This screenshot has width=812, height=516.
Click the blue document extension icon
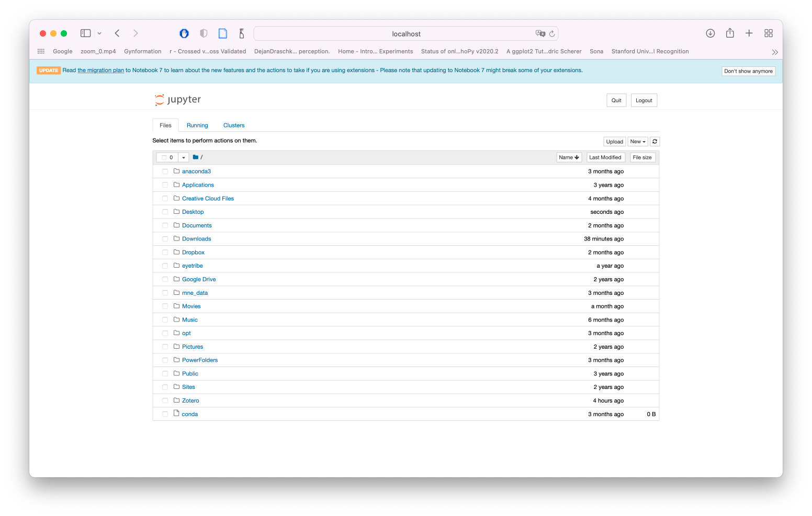pyautogui.click(x=223, y=33)
